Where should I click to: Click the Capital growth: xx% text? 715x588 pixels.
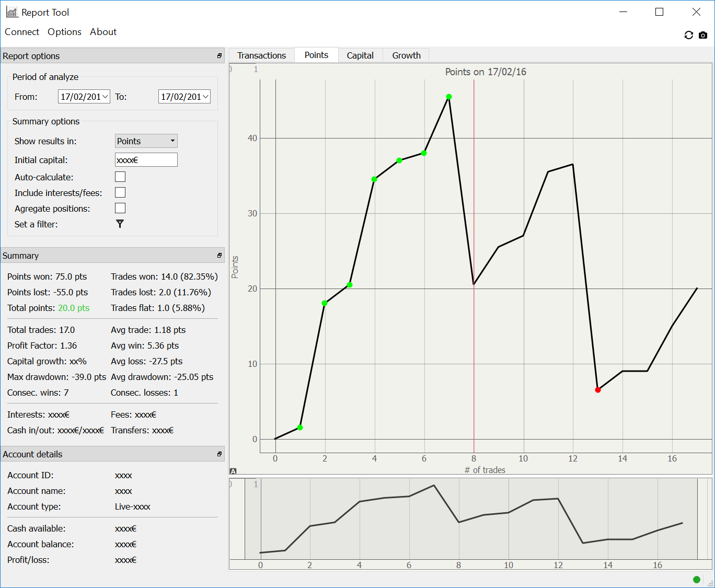[47, 361]
